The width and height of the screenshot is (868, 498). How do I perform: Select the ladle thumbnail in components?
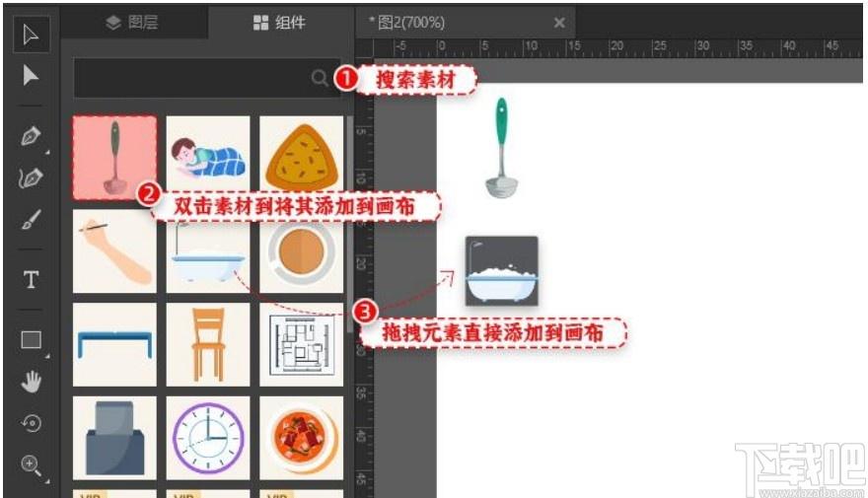(114, 158)
